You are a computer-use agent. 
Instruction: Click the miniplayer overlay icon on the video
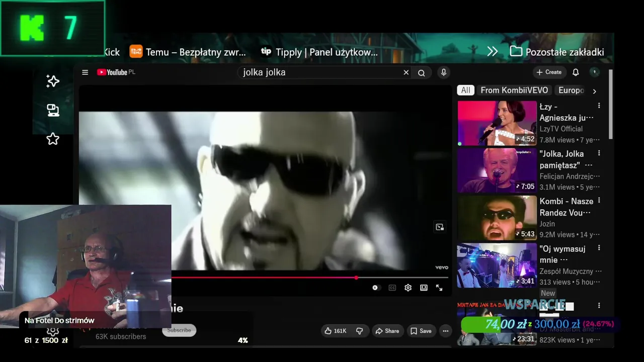click(440, 227)
